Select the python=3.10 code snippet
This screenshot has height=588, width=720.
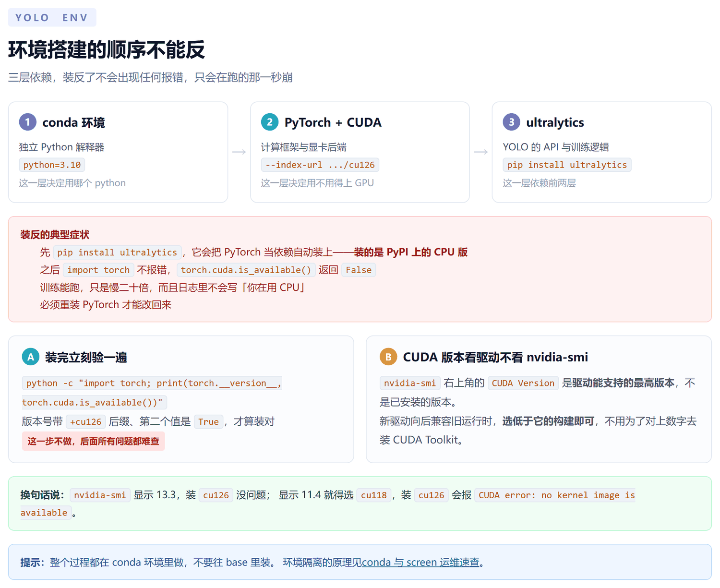click(x=52, y=165)
